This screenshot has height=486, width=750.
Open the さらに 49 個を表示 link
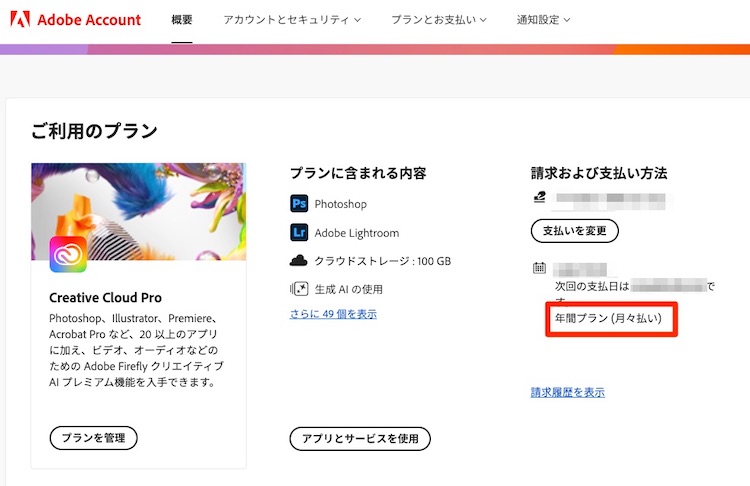point(333,314)
